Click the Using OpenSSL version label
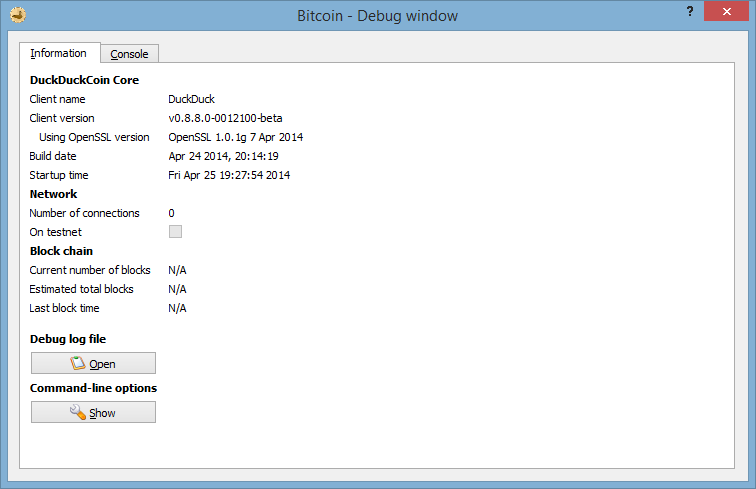The width and height of the screenshot is (756, 489). 94,137
